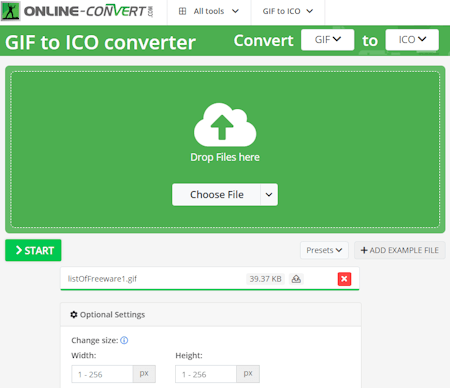Click the px unit label next to Width
This screenshot has width=450, height=388.
point(144,374)
